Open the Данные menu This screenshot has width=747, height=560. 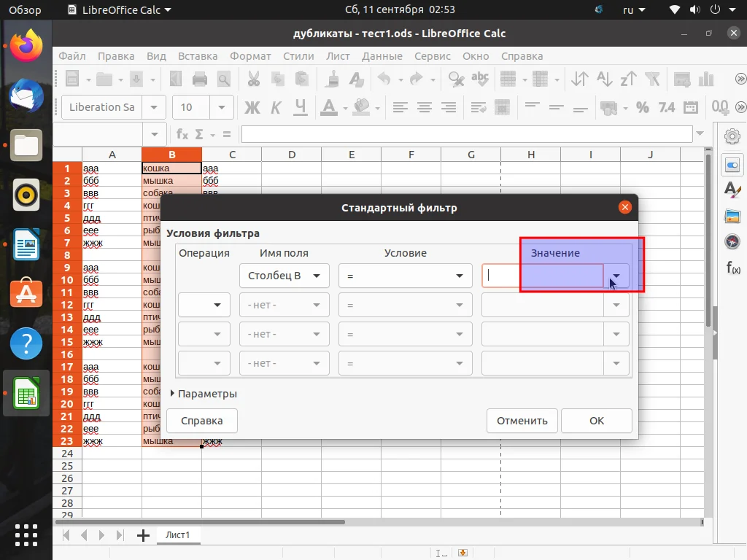381,56
